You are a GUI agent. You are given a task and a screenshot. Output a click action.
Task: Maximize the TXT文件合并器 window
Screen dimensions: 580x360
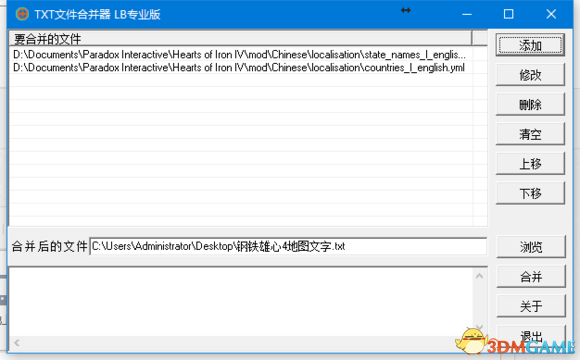click(509, 14)
